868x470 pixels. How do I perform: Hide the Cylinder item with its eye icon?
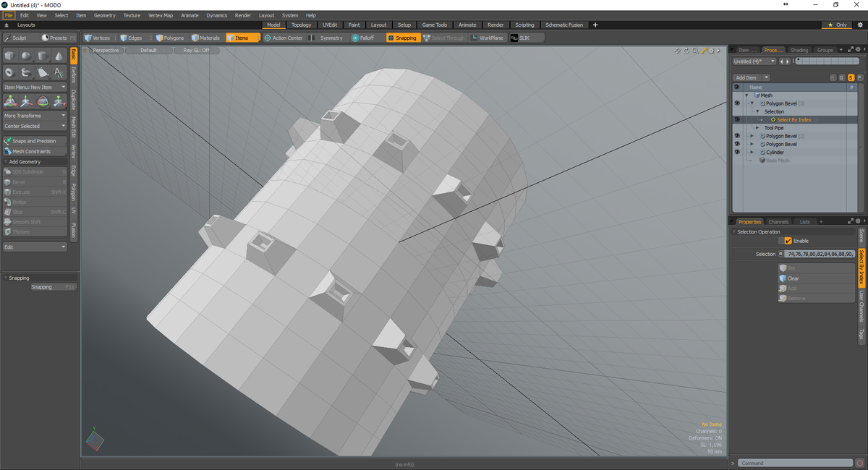pyautogui.click(x=737, y=152)
